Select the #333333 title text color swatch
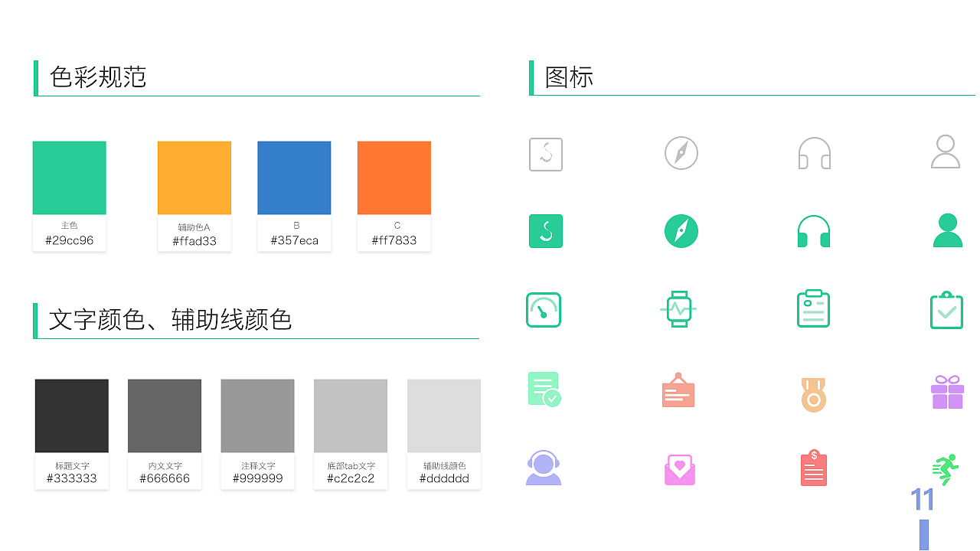Viewport: 980px width, 551px height. coord(71,415)
